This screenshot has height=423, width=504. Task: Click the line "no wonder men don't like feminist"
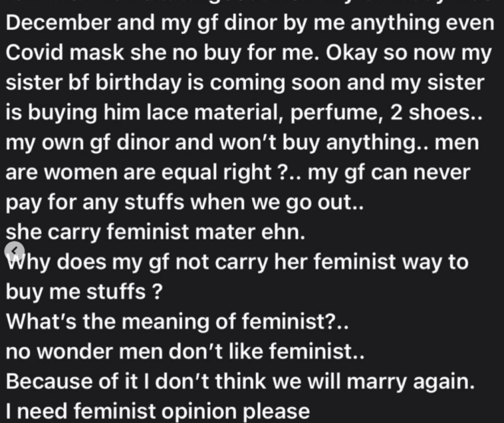click(x=184, y=352)
